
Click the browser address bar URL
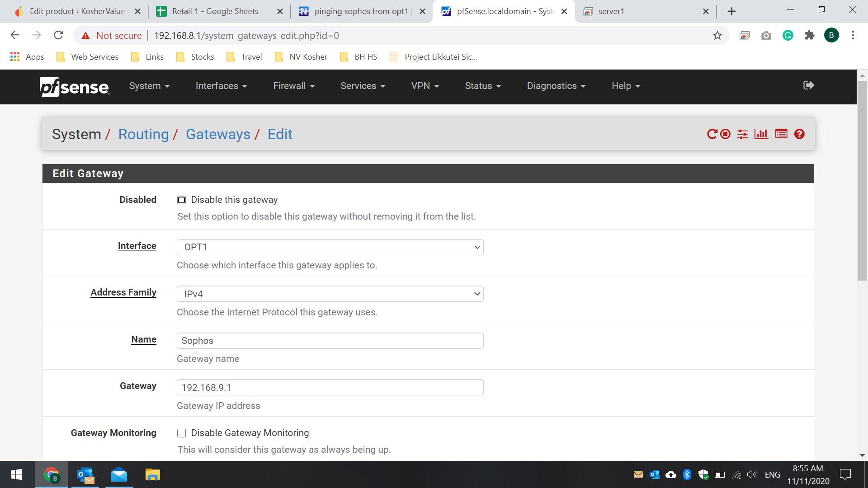pos(246,35)
